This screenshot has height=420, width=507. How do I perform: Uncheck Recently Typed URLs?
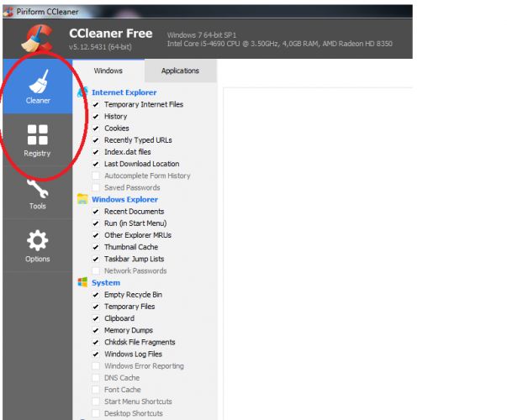(x=96, y=140)
